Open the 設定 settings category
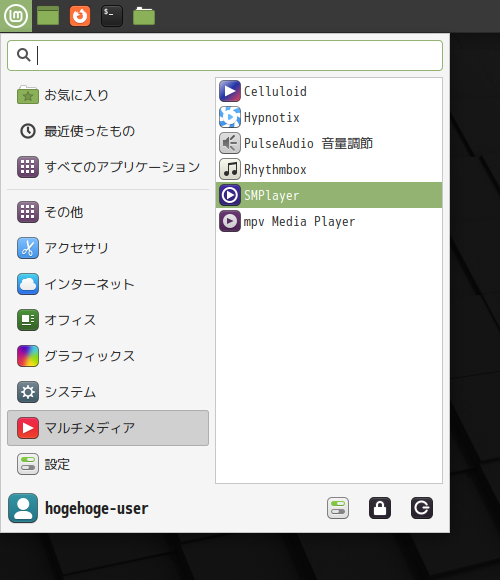The width and height of the screenshot is (500, 580). [108, 464]
